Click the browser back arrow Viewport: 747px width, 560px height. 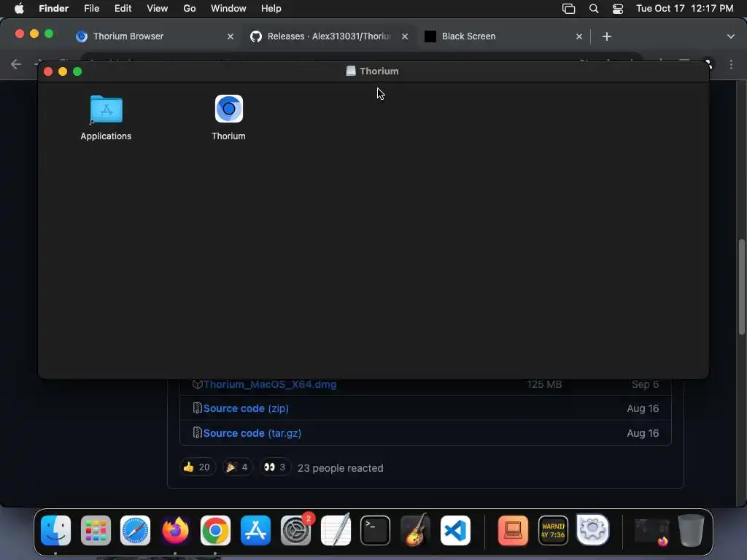point(16,64)
